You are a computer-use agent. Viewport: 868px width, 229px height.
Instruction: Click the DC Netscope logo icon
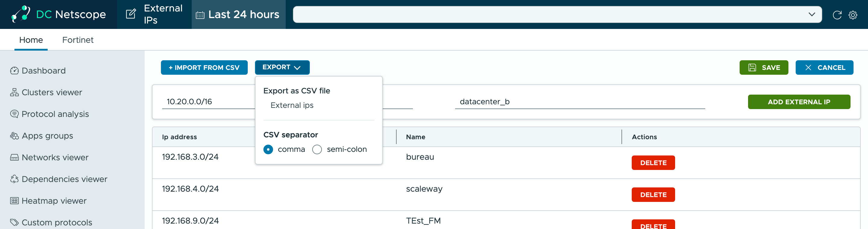pyautogui.click(x=20, y=14)
